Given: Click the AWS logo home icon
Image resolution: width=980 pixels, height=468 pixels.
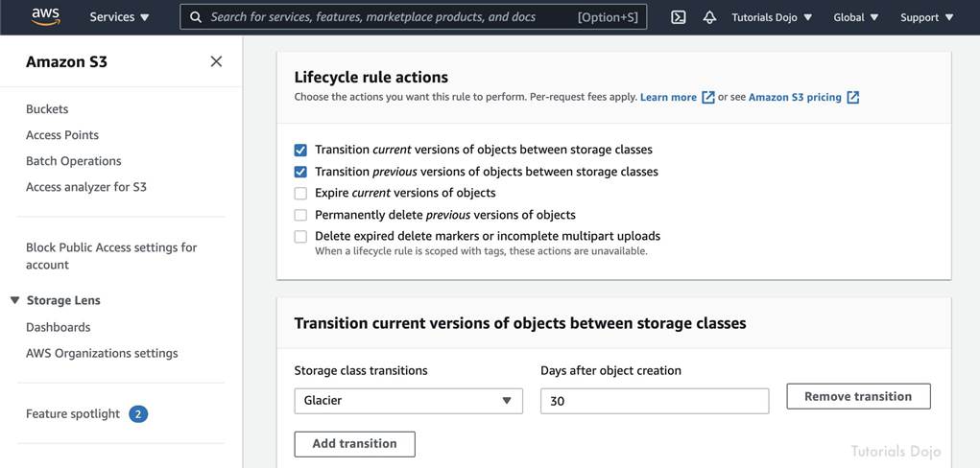Looking at the screenshot, I should pos(45,16).
